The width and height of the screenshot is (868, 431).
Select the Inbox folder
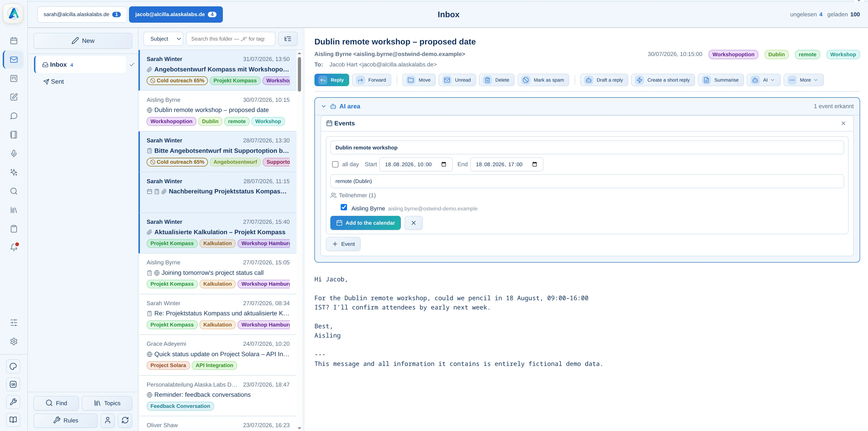click(80, 65)
